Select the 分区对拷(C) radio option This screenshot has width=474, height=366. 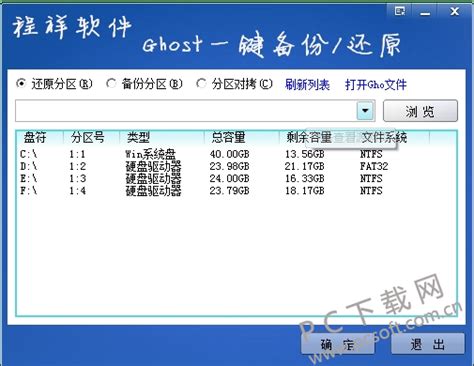(235, 84)
